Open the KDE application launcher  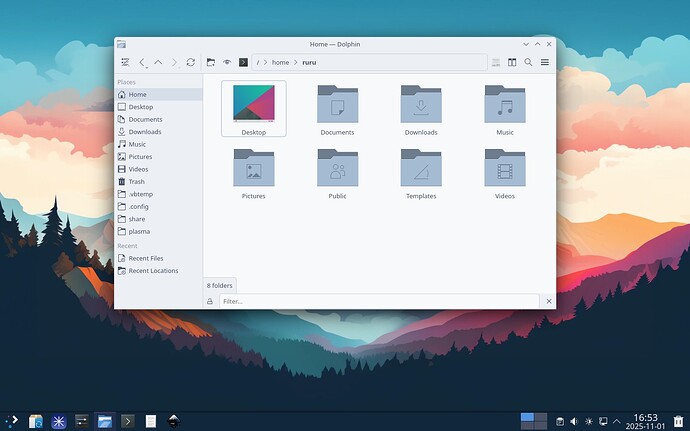(x=12, y=421)
